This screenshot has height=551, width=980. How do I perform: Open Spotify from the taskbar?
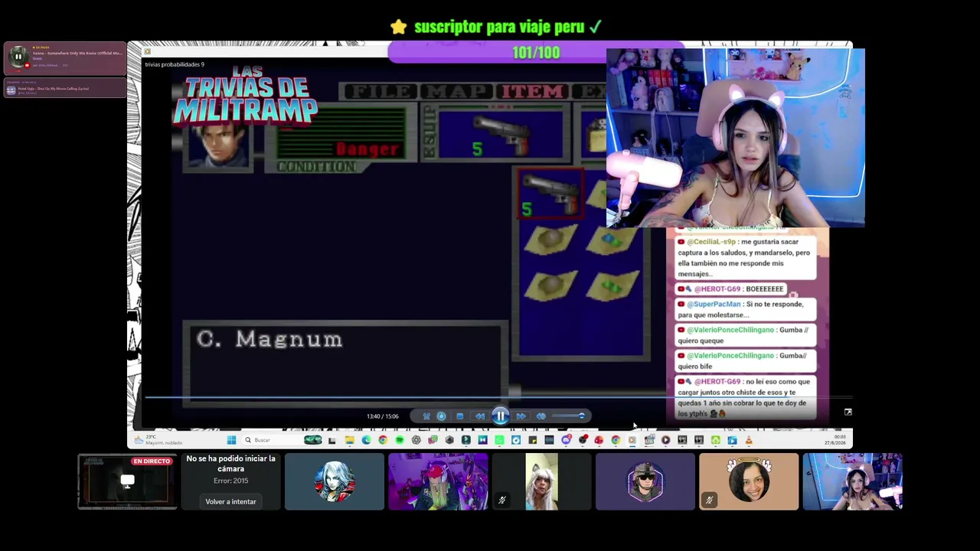[400, 440]
